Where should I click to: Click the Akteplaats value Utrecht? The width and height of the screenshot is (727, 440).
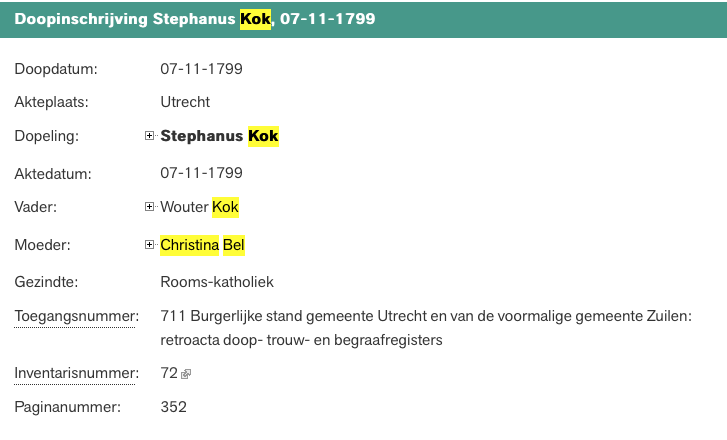[185, 102]
